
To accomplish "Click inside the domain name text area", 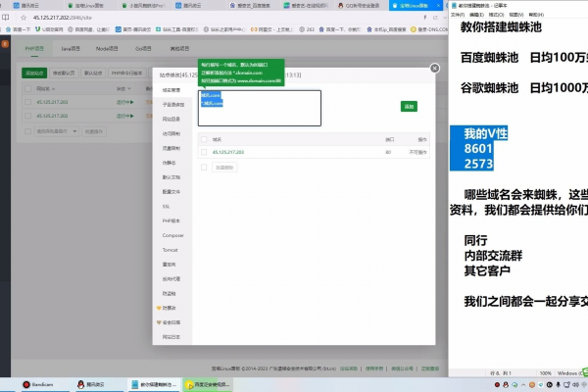I will 260,108.
